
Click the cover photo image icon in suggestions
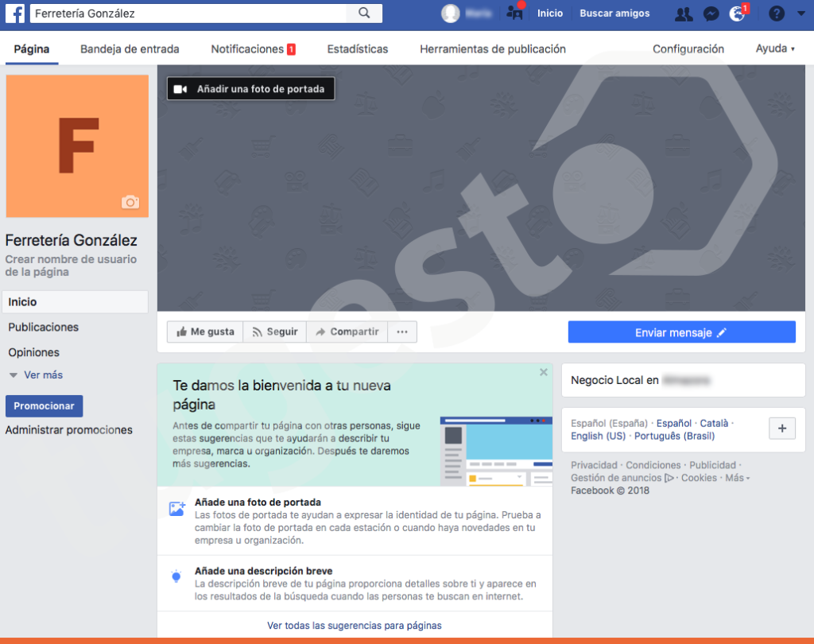tap(177, 509)
